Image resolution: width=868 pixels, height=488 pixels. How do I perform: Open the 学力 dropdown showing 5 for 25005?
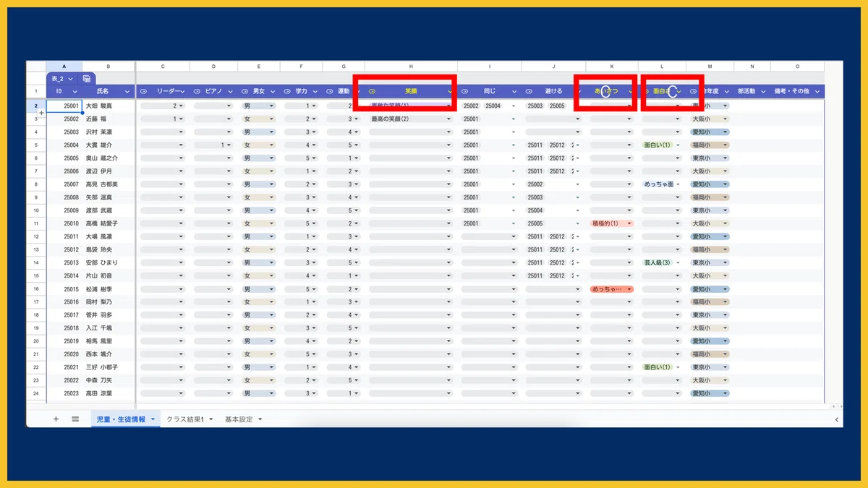pyautogui.click(x=300, y=158)
